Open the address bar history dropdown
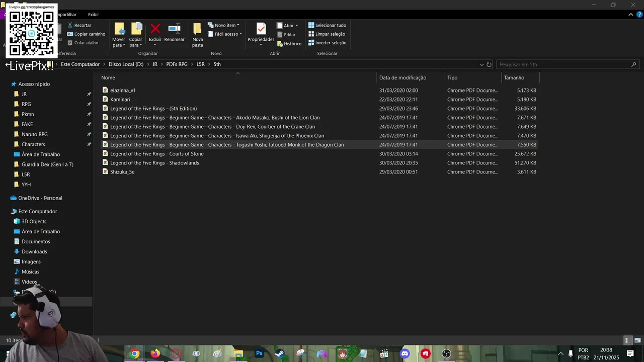Image resolution: width=644 pixels, height=362 pixels. (x=481, y=65)
